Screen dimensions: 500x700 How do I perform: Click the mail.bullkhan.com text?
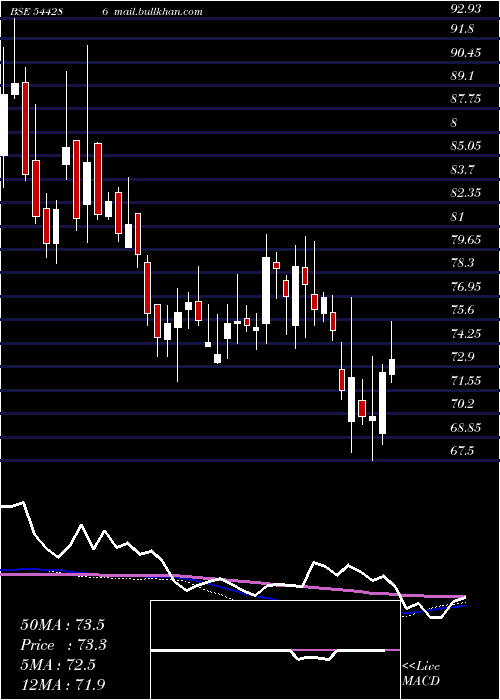158,12
